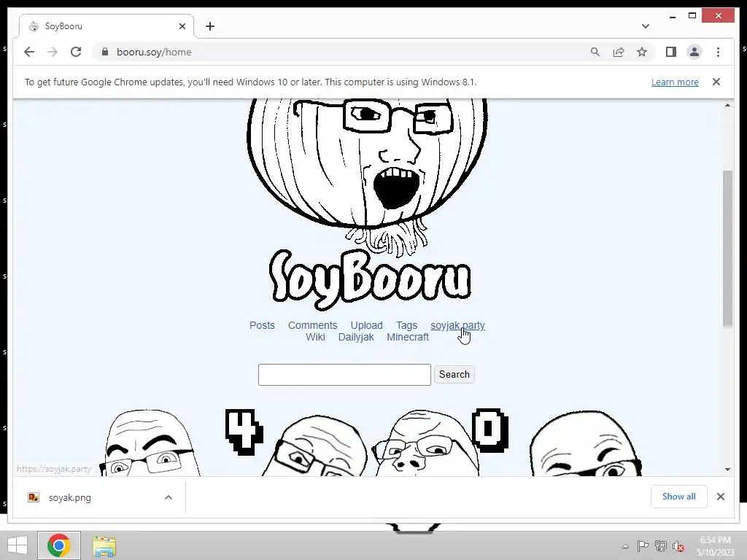The image size is (747, 560).
Task: Share this page via share icon
Action: point(619,52)
